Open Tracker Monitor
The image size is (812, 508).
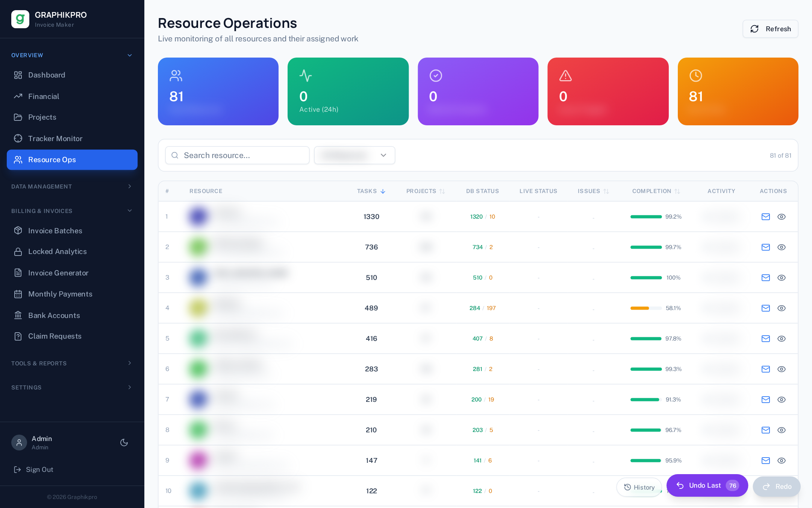pos(72,138)
